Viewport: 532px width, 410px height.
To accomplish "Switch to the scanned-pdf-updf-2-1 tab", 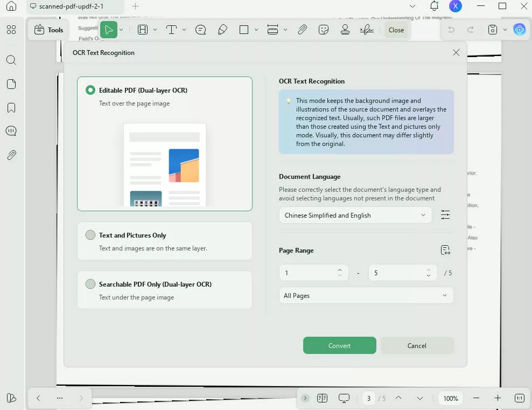I will (x=71, y=6).
